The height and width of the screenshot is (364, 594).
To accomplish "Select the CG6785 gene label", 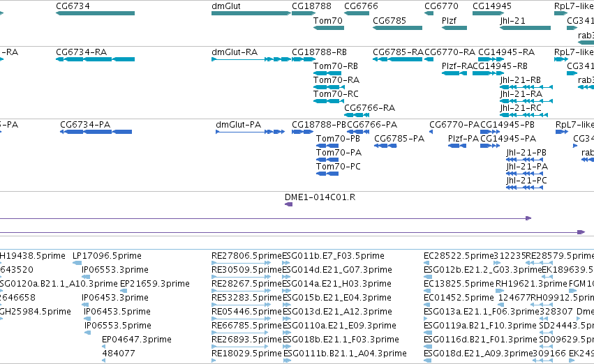I will tap(389, 20).
